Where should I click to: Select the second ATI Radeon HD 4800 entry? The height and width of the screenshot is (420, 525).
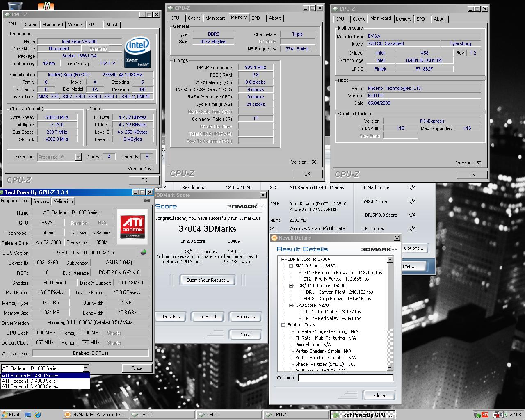pos(45,381)
